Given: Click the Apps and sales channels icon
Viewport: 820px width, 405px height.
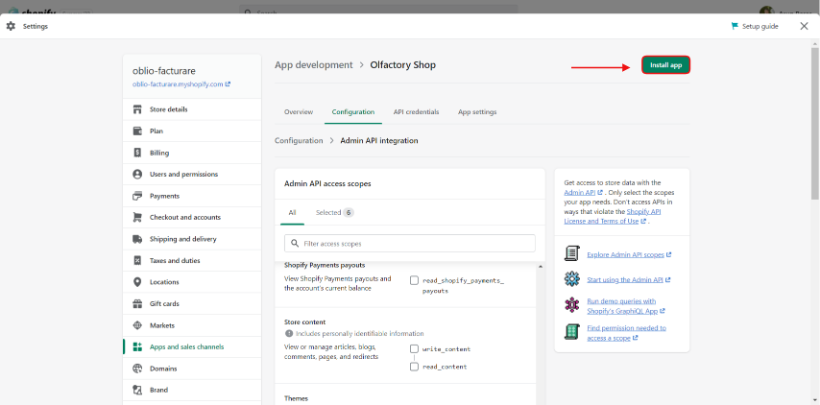Looking at the screenshot, I should (x=138, y=347).
